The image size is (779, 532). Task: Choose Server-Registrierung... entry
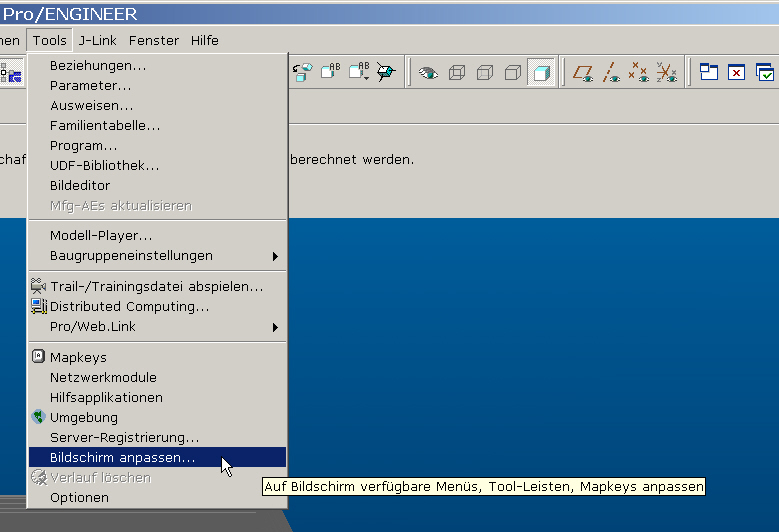point(157,437)
